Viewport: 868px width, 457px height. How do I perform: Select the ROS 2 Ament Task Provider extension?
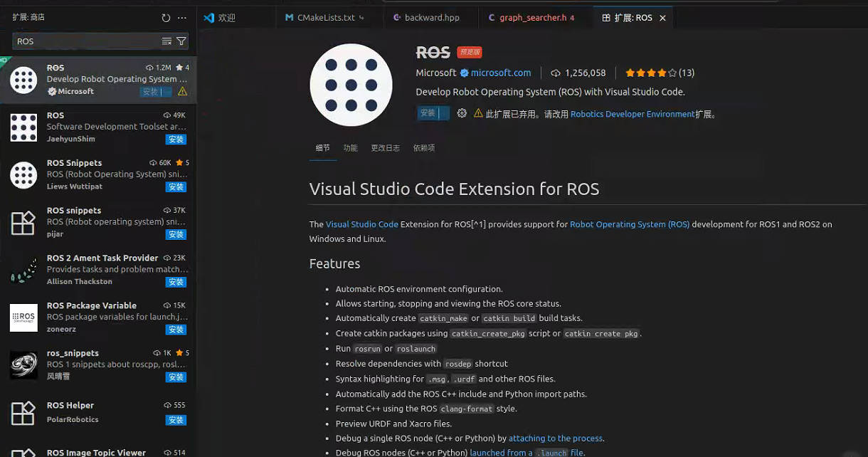102,258
